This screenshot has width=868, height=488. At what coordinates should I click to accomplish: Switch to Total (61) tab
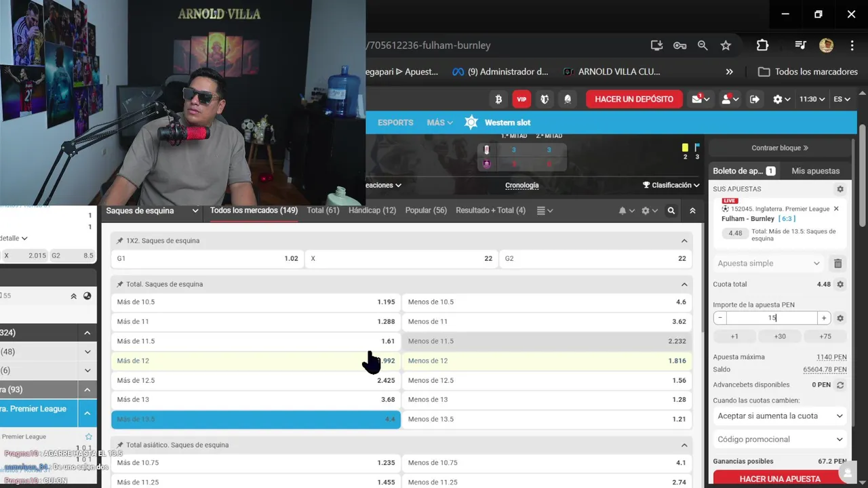(x=323, y=211)
